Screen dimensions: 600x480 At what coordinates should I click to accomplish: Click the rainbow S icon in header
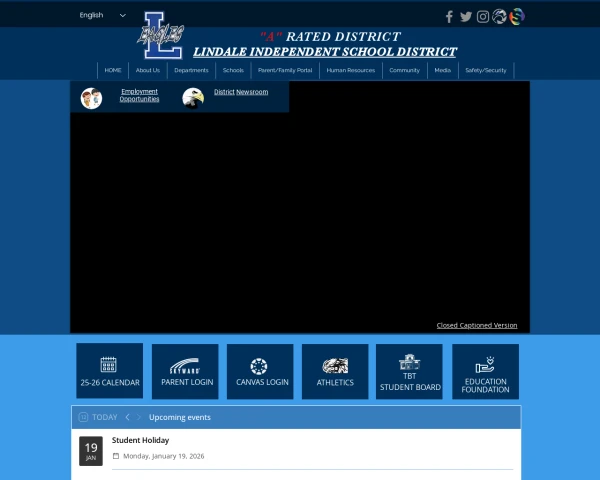coord(517,16)
